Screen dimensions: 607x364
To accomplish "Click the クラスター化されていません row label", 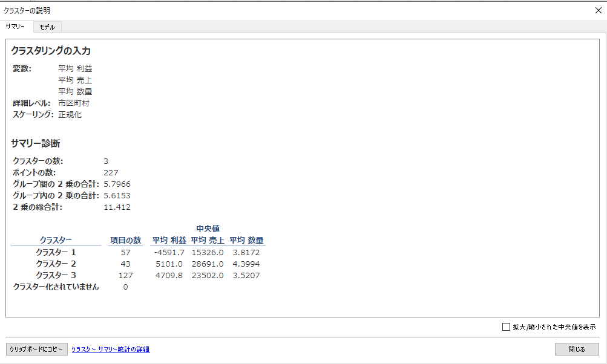I will (x=56, y=287).
